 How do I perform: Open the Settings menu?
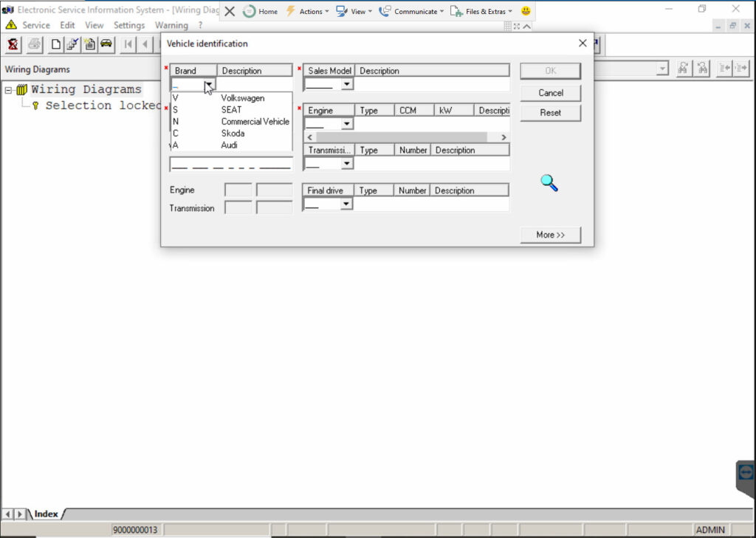(x=129, y=25)
